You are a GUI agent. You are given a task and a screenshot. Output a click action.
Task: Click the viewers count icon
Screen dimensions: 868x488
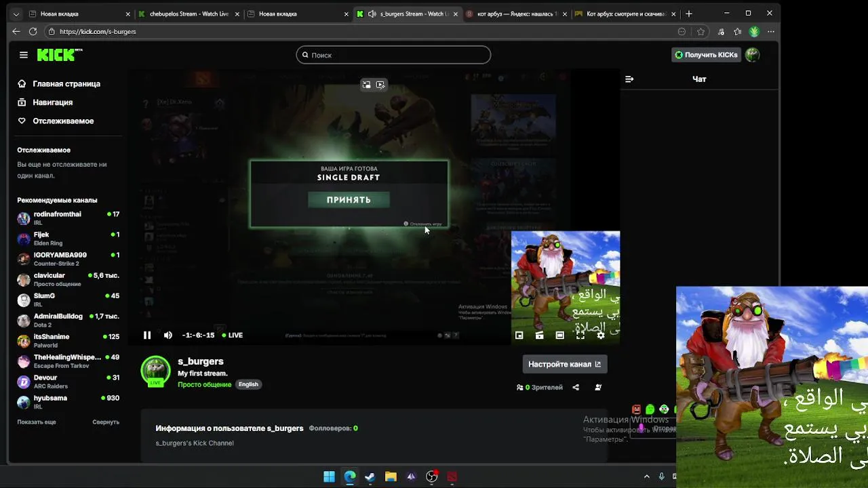click(520, 388)
